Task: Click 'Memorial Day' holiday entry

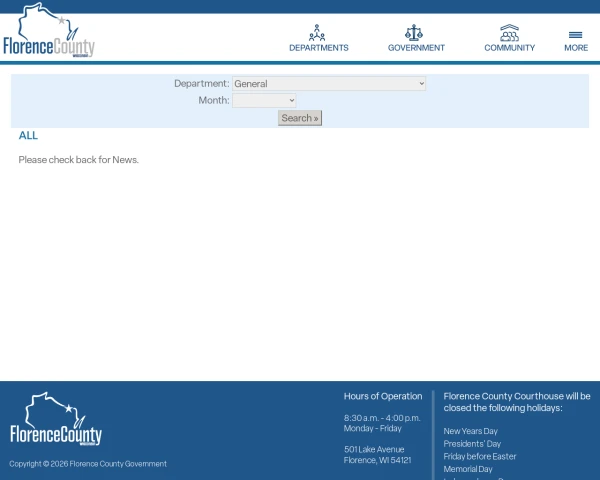Action: coord(468,469)
